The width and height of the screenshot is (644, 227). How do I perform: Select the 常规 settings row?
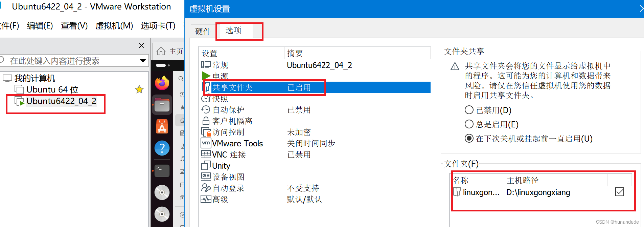coord(315,65)
